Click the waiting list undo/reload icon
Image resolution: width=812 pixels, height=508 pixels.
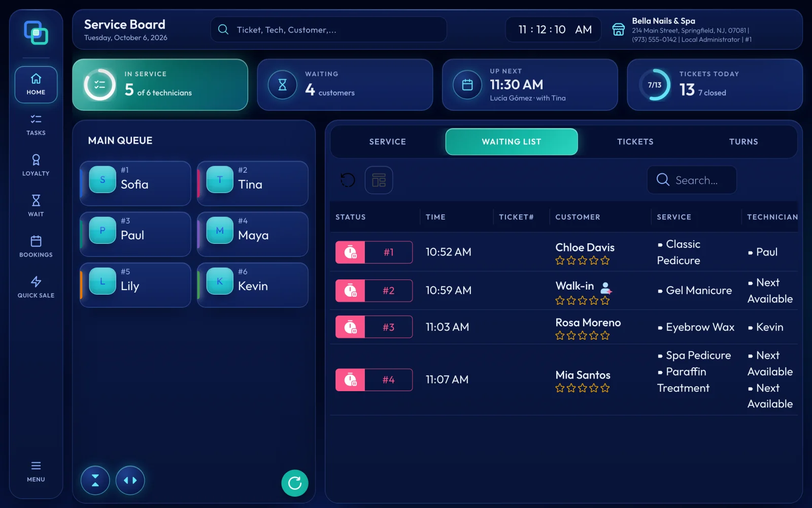point(348,180)
